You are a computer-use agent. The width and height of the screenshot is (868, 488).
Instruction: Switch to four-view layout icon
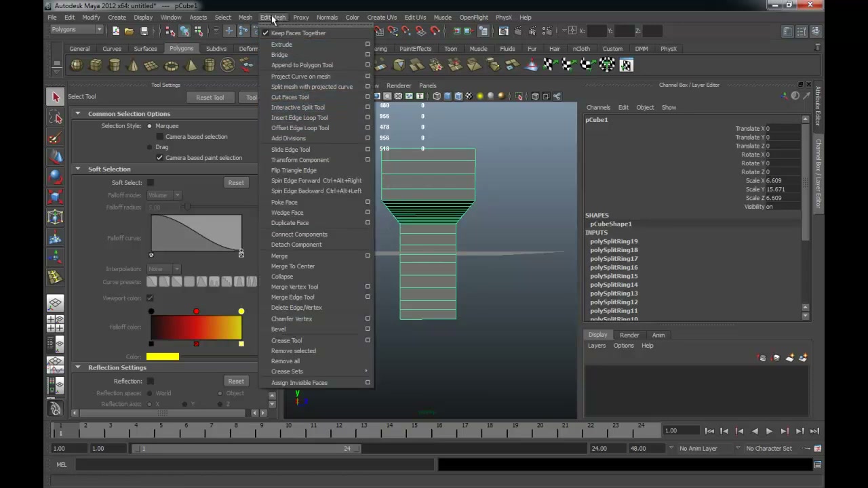pos(56,324)
